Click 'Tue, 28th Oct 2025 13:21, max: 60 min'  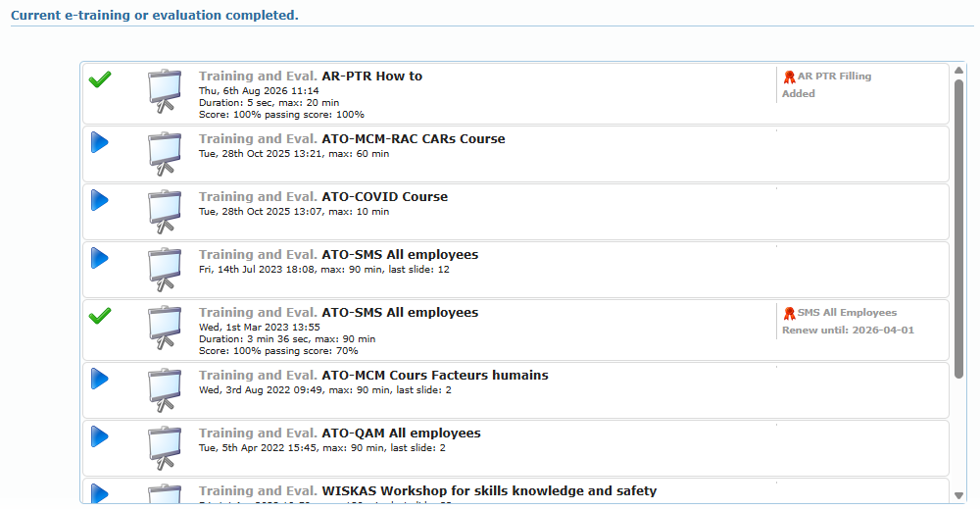[x=294, y=153]
